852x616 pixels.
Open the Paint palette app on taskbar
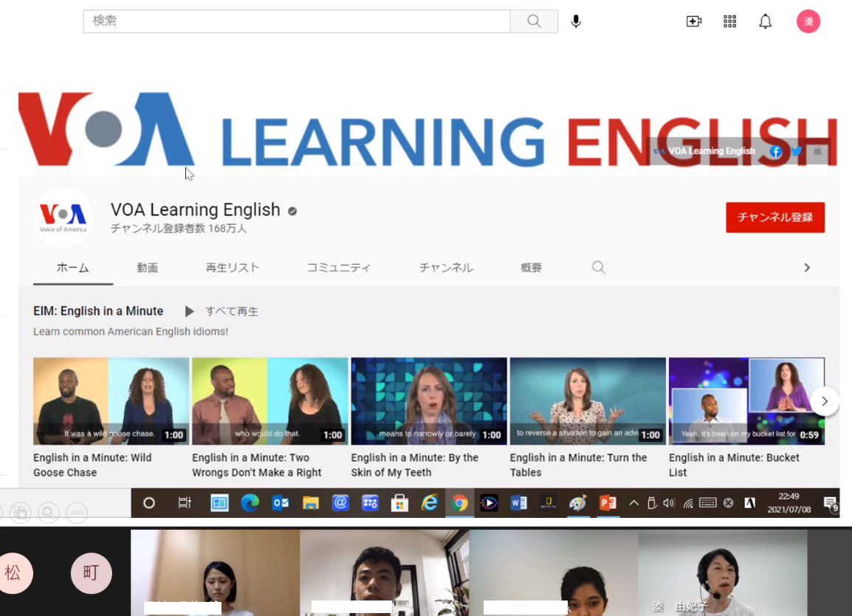click(577, 503)
